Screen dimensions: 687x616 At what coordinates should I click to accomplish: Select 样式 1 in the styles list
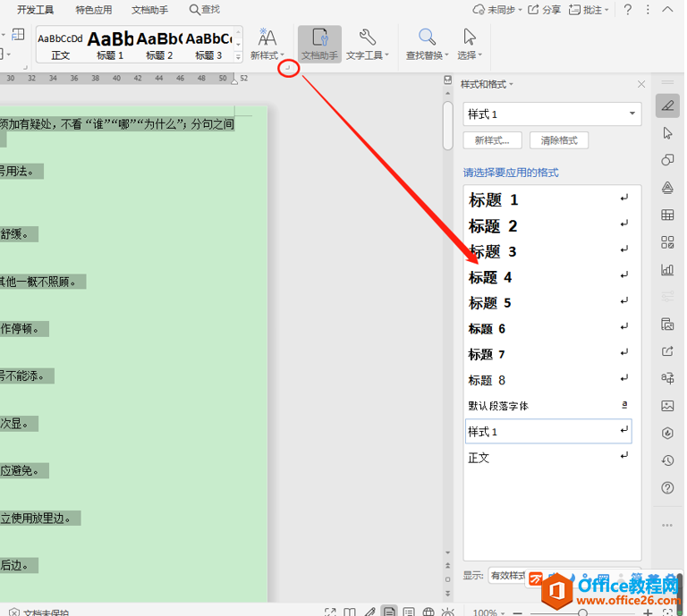tap(548, 432)
